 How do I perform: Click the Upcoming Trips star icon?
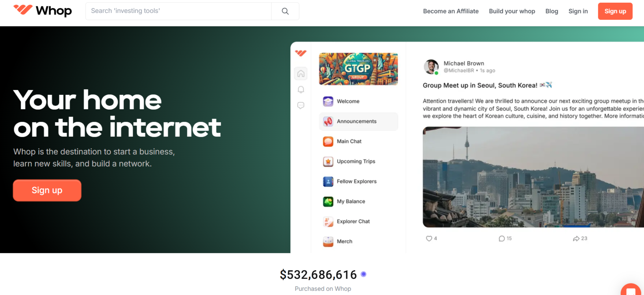pyautogui.click(x=328, y=161)
